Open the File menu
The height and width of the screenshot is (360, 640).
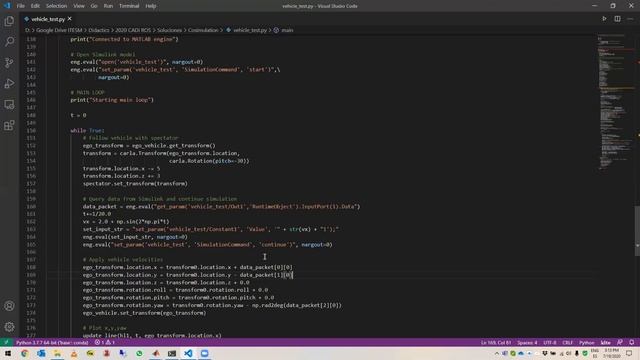click(x=20, y=6)
